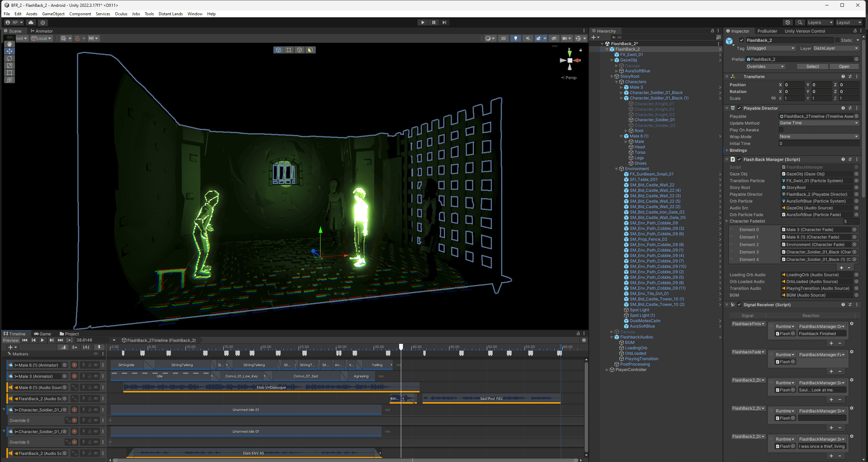Open the Layers dropdown
The width and height of the screenshot is (868, 462).
(820, 22)
